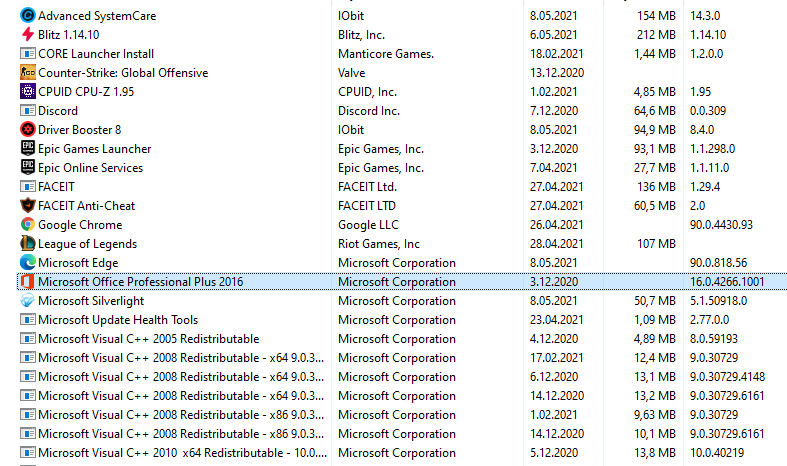The width and height of the screenshot is (787, 466).
Task: Click size value '93,1 MB'
Action: (654, 149)
